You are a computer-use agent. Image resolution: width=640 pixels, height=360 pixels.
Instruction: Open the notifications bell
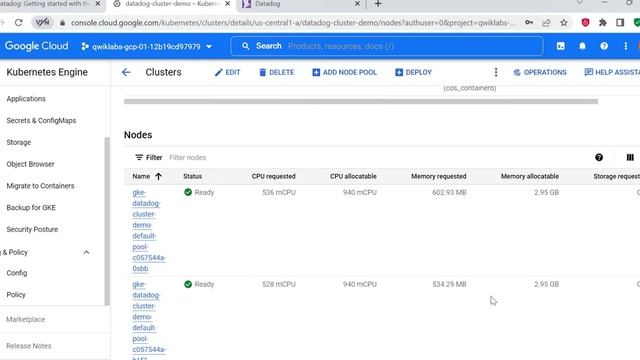pyautogui.click(x=582, y=46)
